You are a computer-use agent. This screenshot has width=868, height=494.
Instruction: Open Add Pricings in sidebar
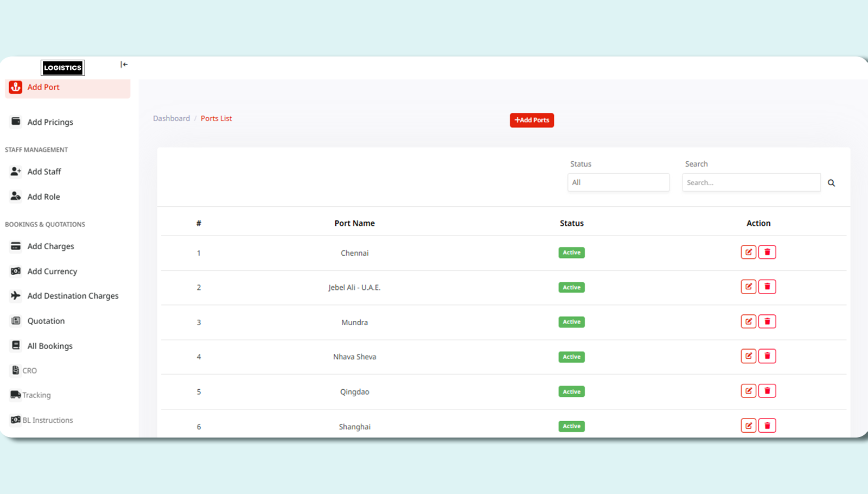tap(50, 122)
